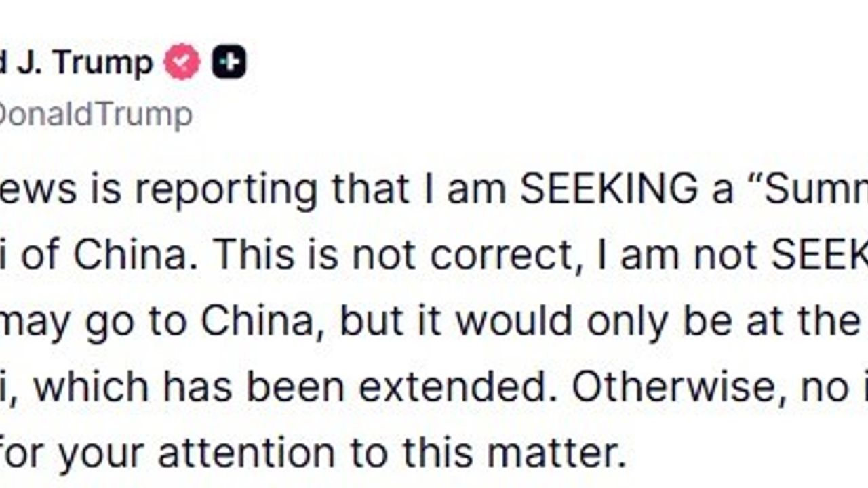Viewport: 868px width, 488px height.
Task: Open the DonaldTrump username handle
Action: point(95,115)
